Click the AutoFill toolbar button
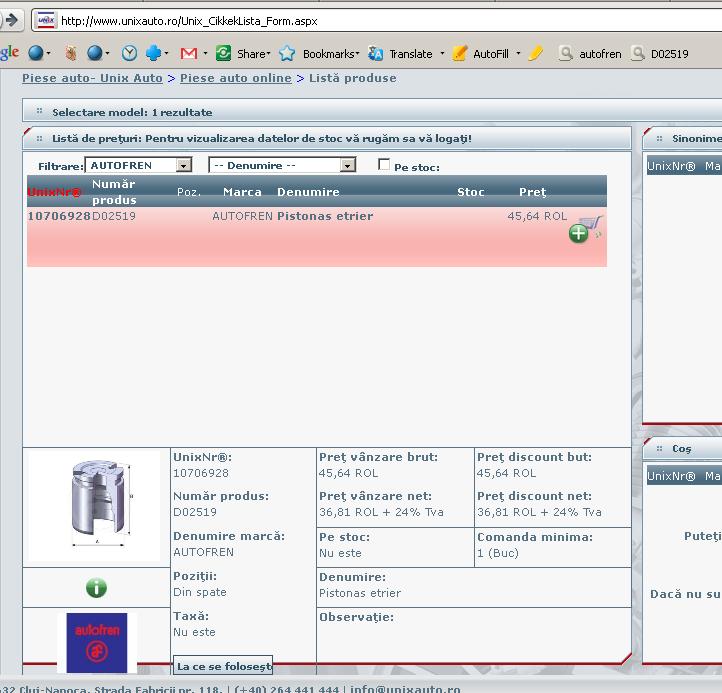 click(481, 53)
